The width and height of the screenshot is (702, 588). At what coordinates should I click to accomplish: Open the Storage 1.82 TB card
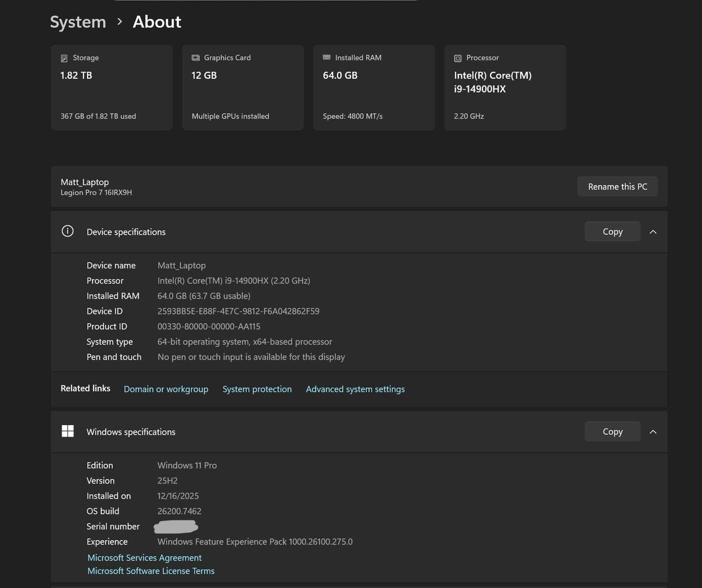(112, 88)
